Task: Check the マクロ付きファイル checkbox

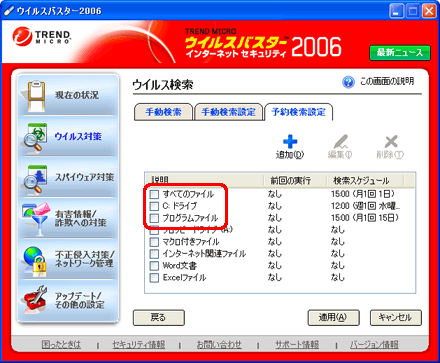Action: [154, 242]
